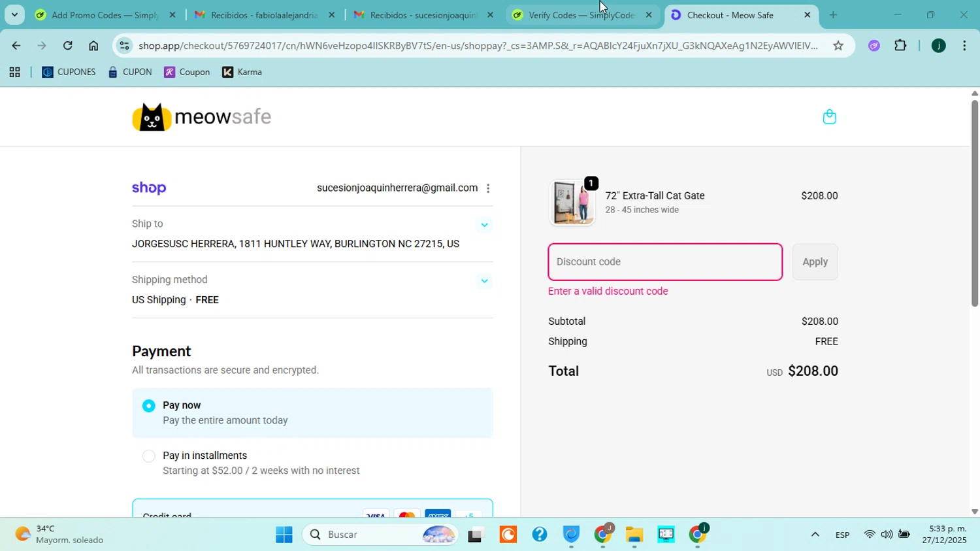The width and height of the screenshot is (980, 551).
Task: Click the Wi-Fi network tray icon
Action: [869, 535]
